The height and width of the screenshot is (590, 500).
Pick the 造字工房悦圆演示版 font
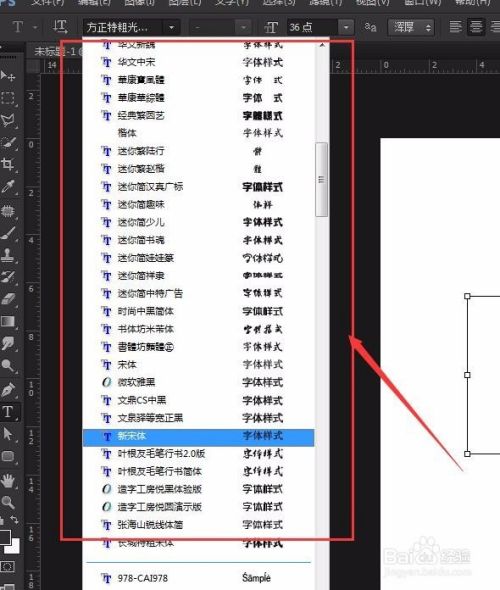tap(198, 507)
